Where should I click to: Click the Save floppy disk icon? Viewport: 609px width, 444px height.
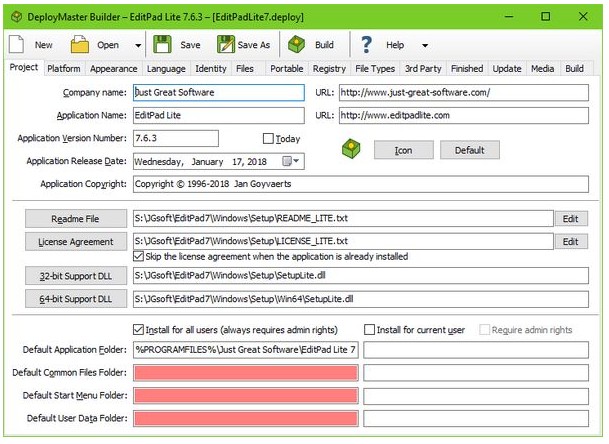click(x=162, y=45)
